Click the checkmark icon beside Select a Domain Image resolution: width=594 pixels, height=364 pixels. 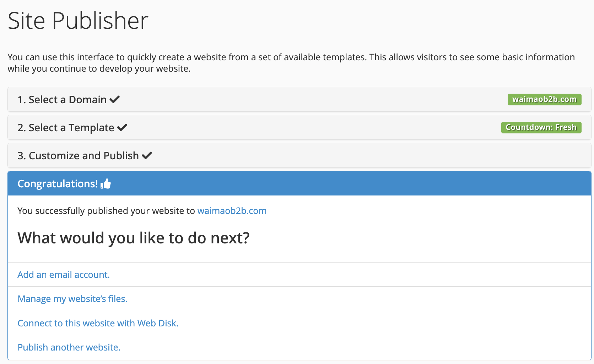click(x=115, y=100)
